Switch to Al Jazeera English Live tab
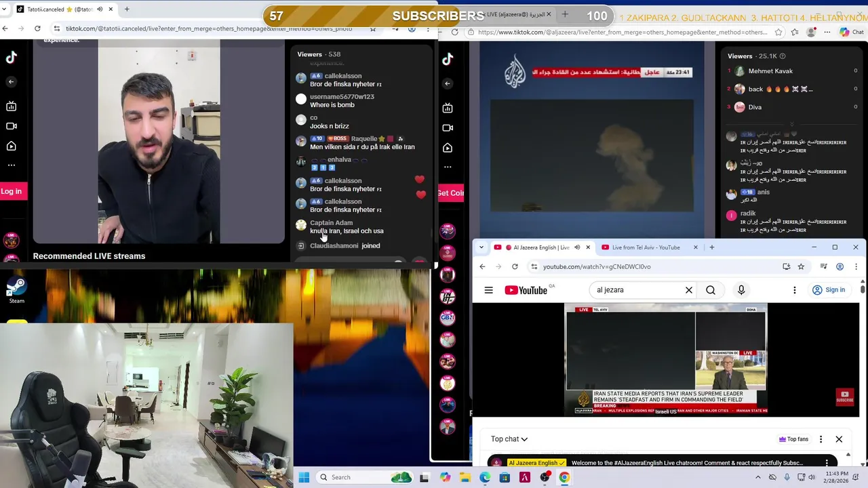 tap(542, 247)
